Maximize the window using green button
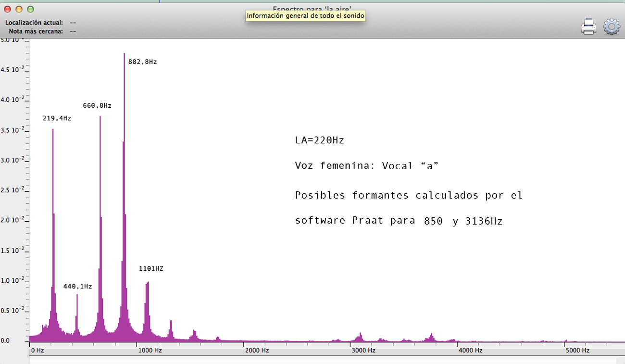Screen dimensions: 625x364 (x=31, y=9)
